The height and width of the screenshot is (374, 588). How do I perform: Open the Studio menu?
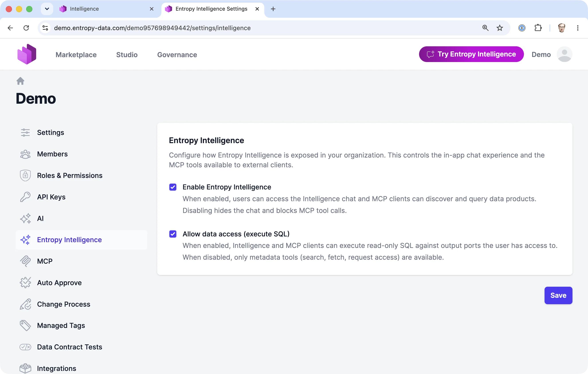click(127, 55)
